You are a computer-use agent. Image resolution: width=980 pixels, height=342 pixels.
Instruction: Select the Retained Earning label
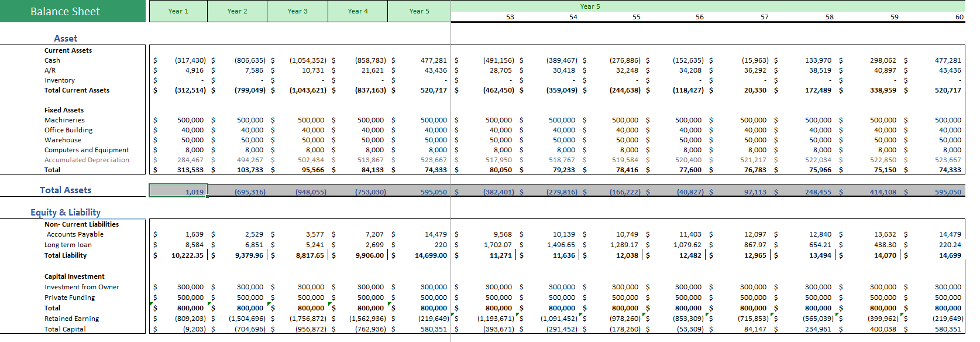coord(72,319)
